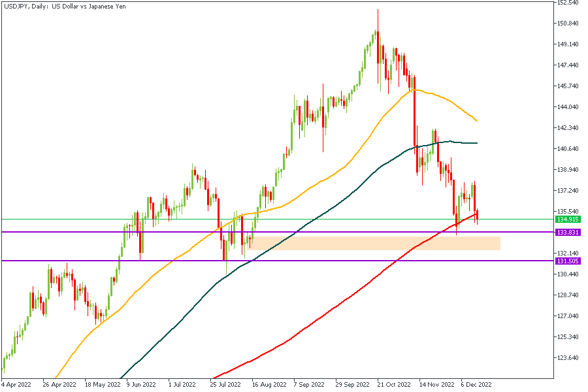Click the 16 Aug 2022 date label
588x392 pixels.
[268, 385]
